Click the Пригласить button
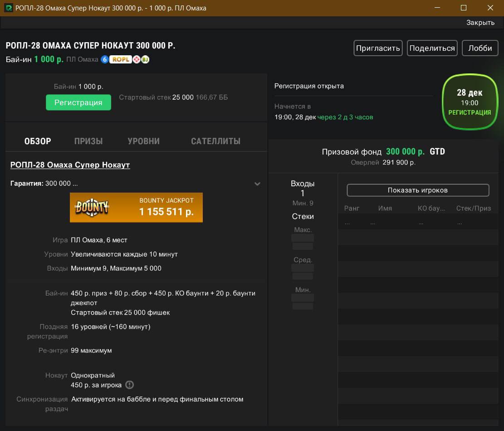Image resolution: width=504 pixels, height=431 pixels. tap(378, 48)
